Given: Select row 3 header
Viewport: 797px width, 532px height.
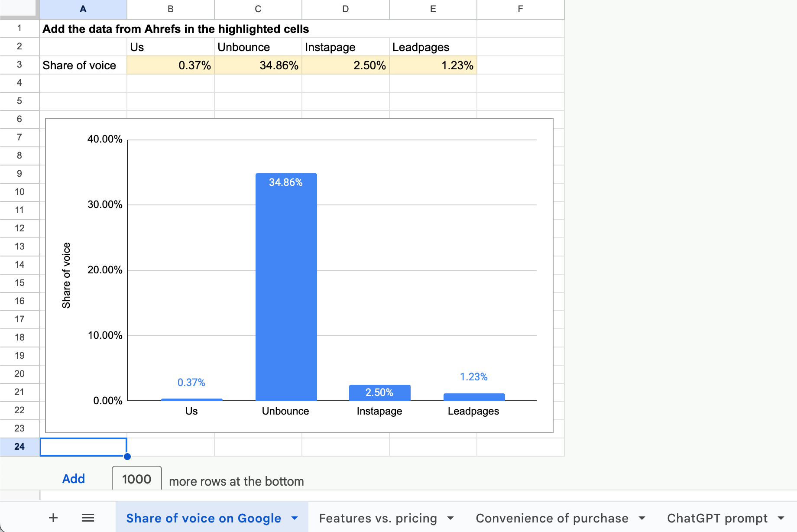Looking at the screenshot, I should (19, 65).
